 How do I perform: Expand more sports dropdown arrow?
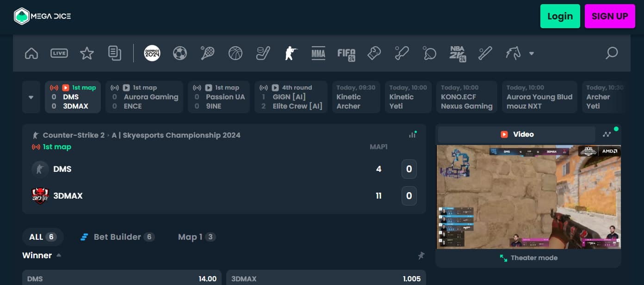[x=532, y=54]
